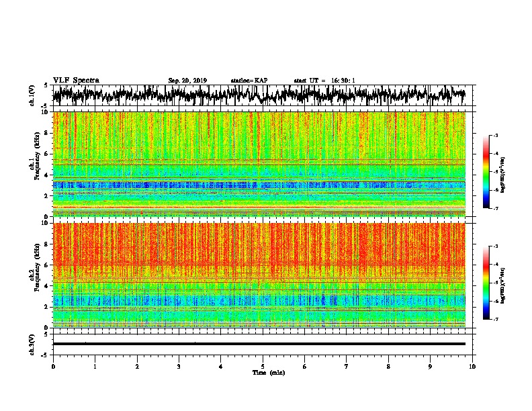The width and height of the screenshot is (532, 411).
Task: Click the time axis tick label "3"
Action: click(179, 367)
